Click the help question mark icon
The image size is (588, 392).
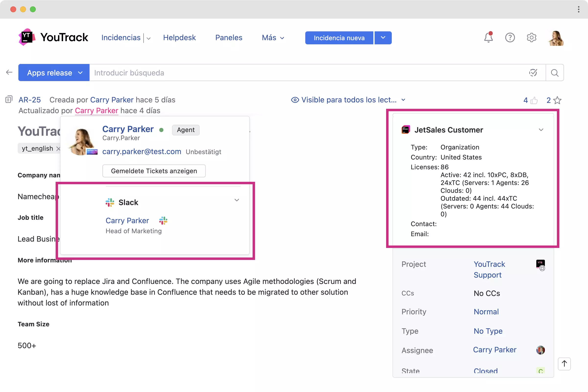[x=510, y=38]
